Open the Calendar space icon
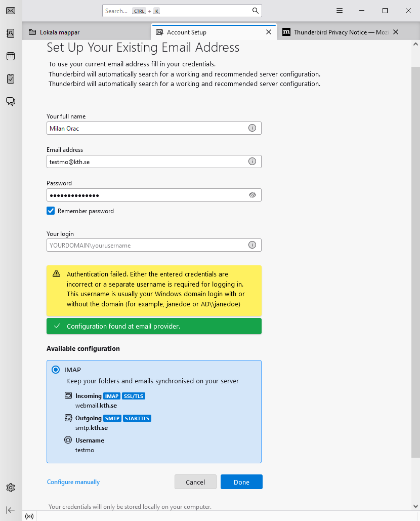 (x=11, y=56)
